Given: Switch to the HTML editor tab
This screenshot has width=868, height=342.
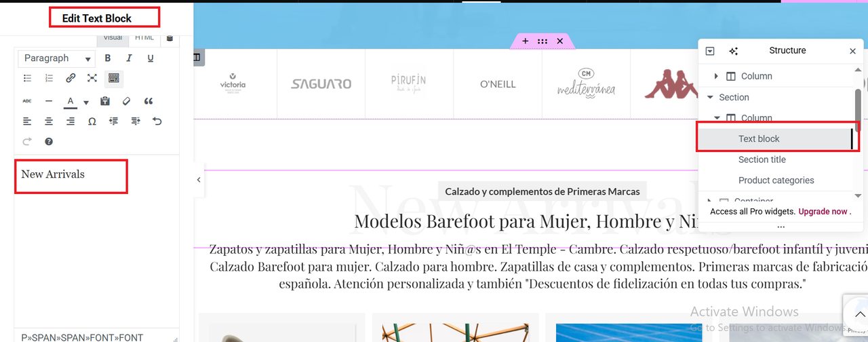Looking at the screenshot, I should pos(144,39).
